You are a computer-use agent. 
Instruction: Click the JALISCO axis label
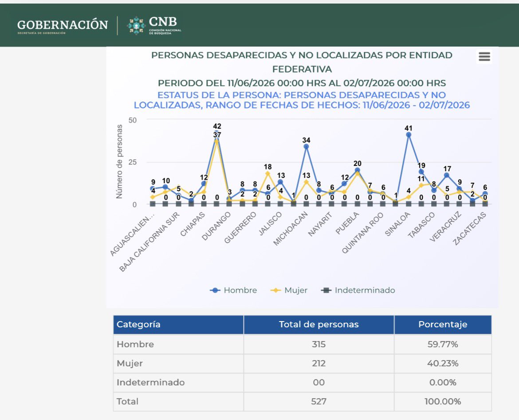click(271, 224)
